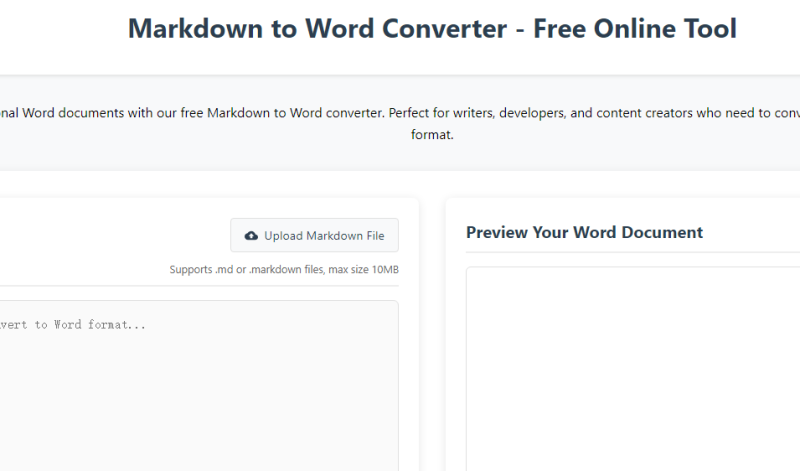Click 'Free Online Tool' in the title
800x471 pixels.
point(635,29)
